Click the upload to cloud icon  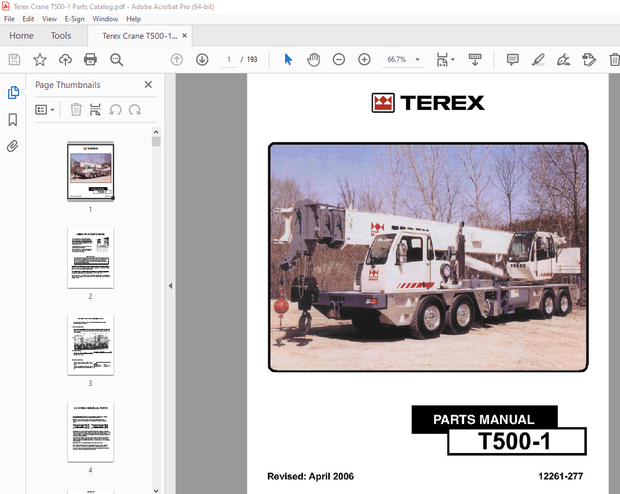(65, 60)
